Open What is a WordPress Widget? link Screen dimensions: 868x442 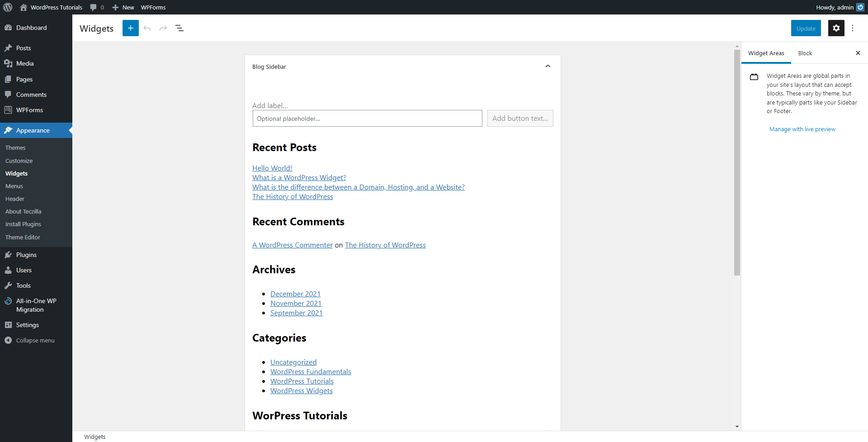(x=299, y=178)
